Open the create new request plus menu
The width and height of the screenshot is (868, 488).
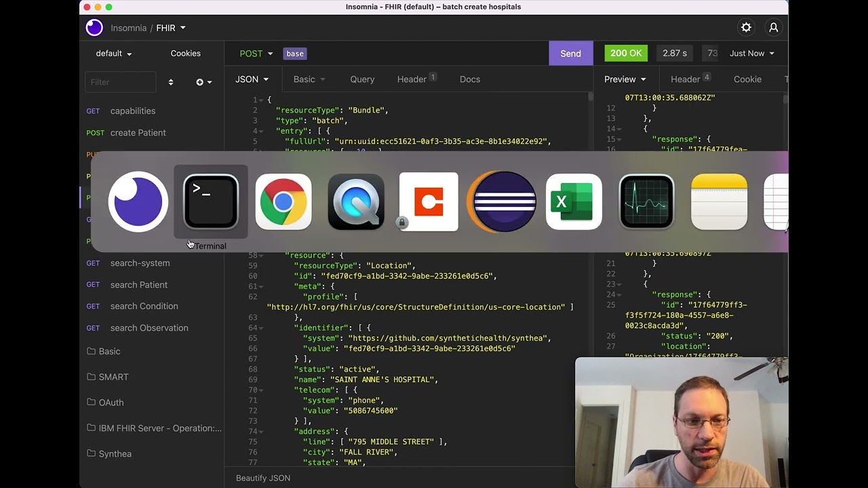coord(204,82)
